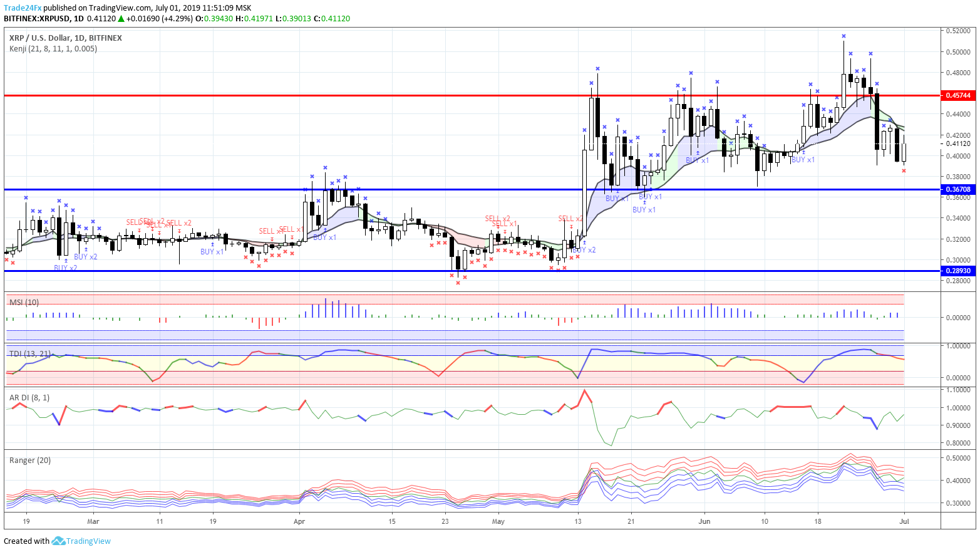Click the 1.00000 value on TDI axis
Viewport: 980px width, 552px height.
[x=958, y=346]
